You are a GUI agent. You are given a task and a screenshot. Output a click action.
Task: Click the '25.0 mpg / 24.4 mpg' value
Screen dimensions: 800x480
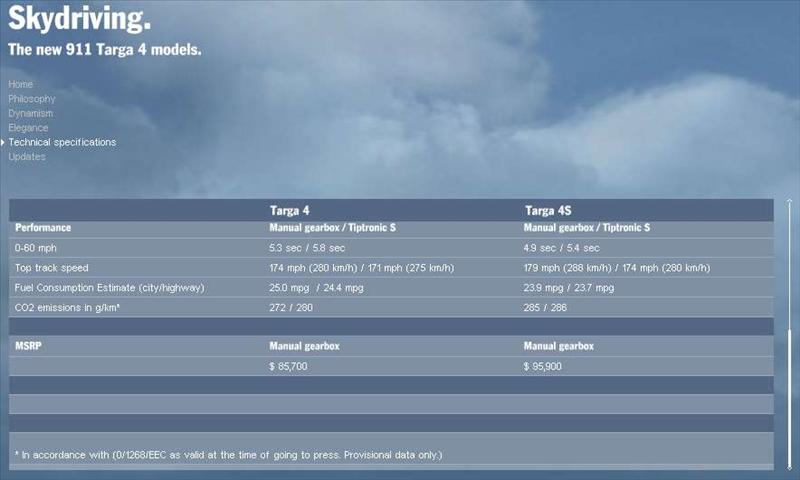pos(316,288)
